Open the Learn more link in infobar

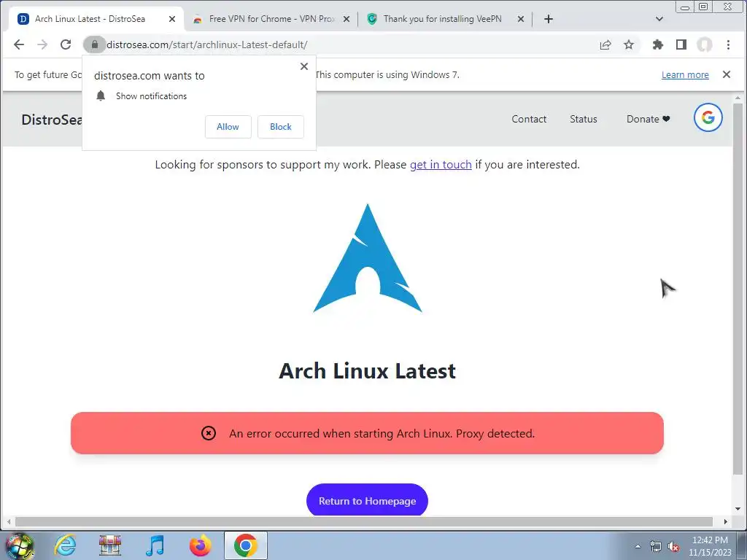(x=685, y=75)
